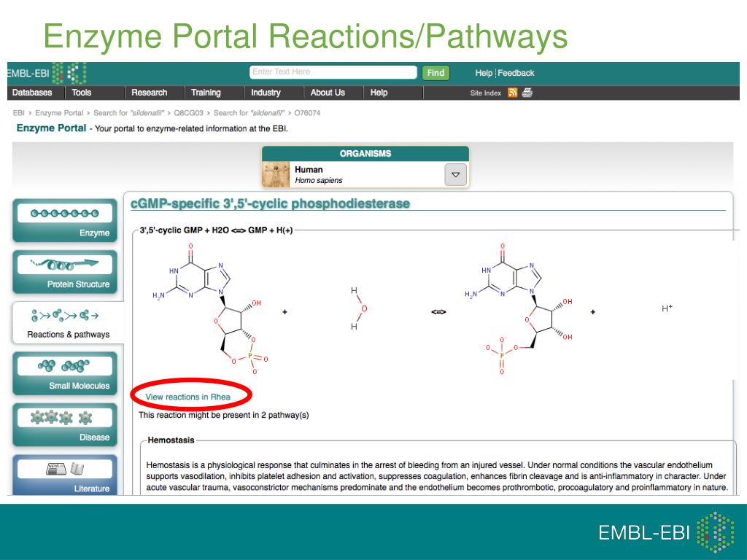Click the O76074 breadcrumb entry

pyautogui.click(x=307, y=113)
